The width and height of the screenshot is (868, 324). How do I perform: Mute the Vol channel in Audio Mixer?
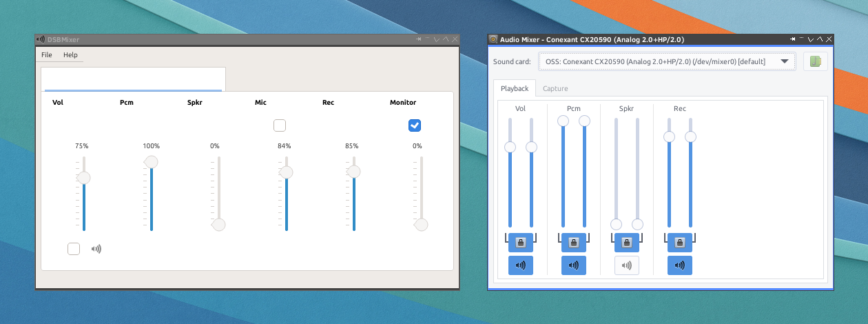520,265
